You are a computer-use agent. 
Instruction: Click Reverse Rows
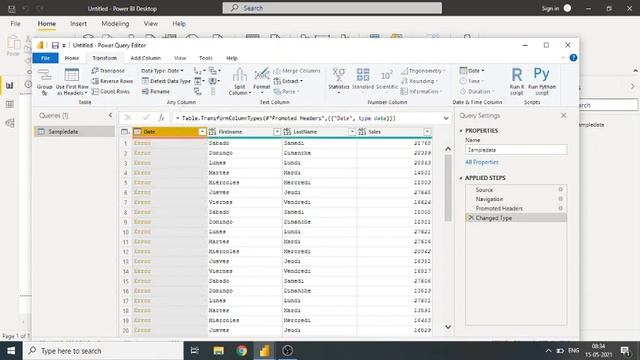(x=112, y=81)
